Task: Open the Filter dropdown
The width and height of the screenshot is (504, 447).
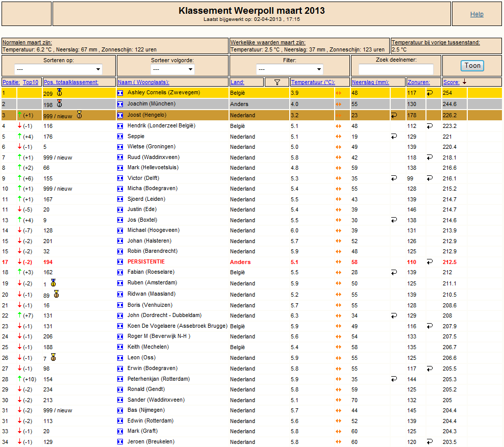Action: tap(290, 69)
